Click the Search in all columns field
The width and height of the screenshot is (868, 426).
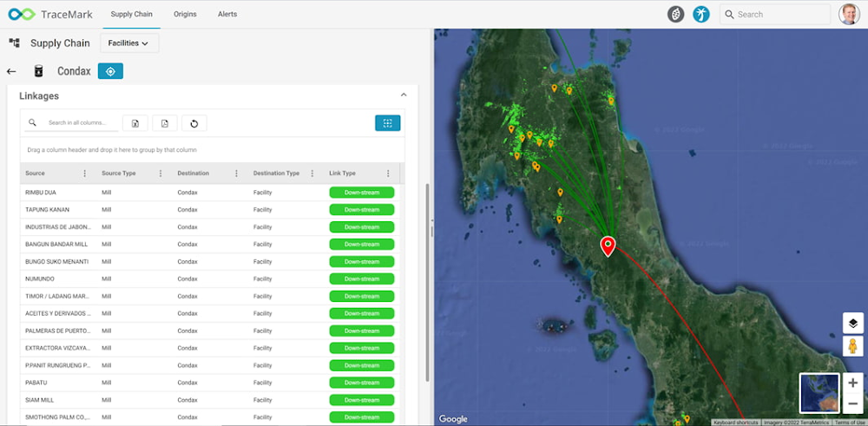point(76,123)
